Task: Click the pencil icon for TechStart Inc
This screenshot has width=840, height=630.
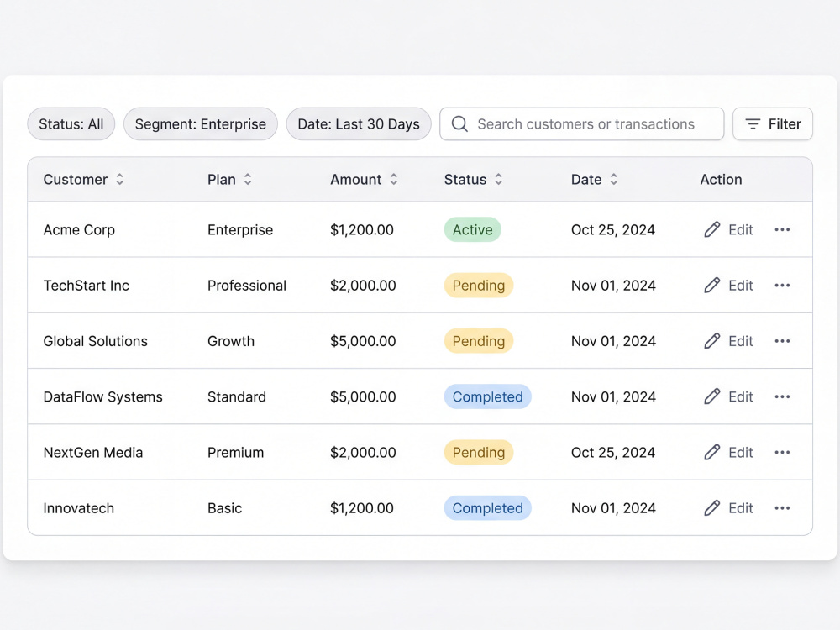Action: [x=712, y=285]
